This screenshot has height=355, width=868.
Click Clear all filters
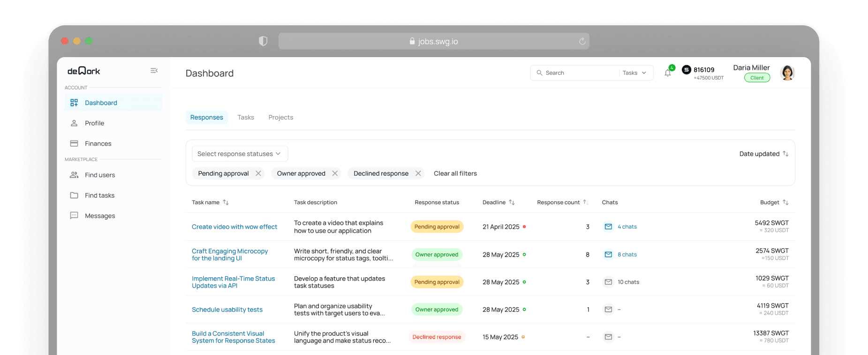pos(455,173)
